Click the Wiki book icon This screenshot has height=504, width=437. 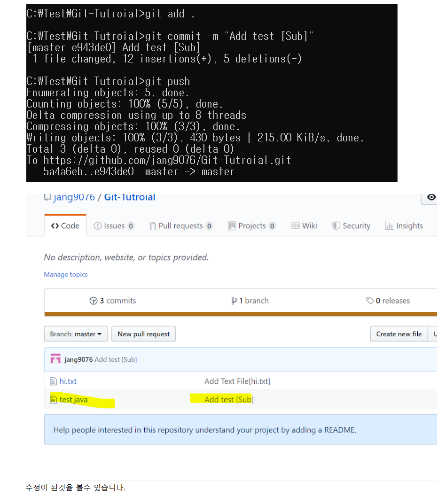[296, 226]
